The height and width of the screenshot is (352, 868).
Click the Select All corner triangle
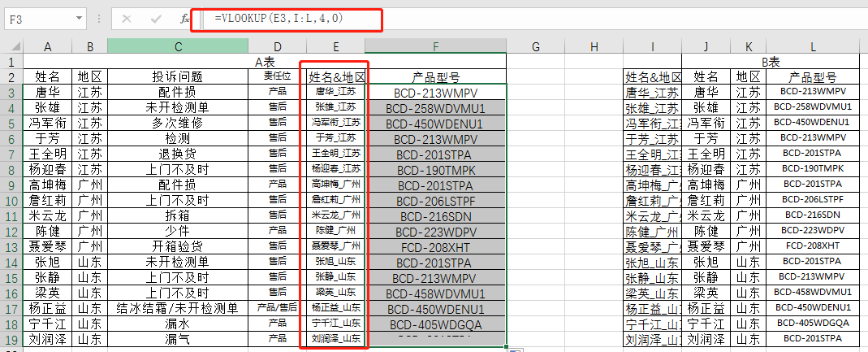coord(16,47)
